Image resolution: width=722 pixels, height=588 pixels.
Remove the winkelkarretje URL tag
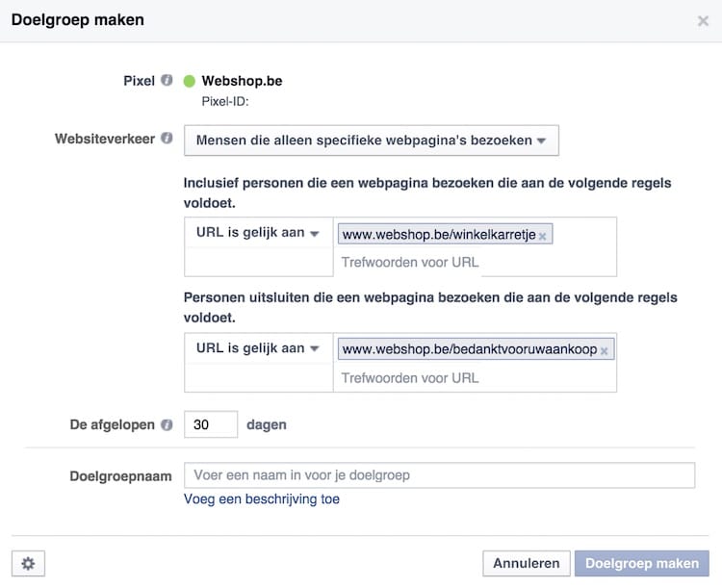542,236
